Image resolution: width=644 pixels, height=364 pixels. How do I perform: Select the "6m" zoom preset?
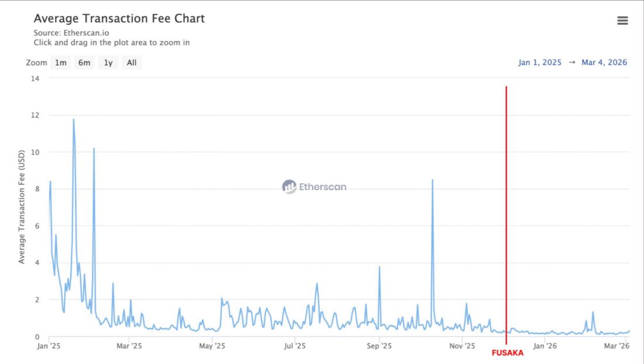click(x=84, y=62)
